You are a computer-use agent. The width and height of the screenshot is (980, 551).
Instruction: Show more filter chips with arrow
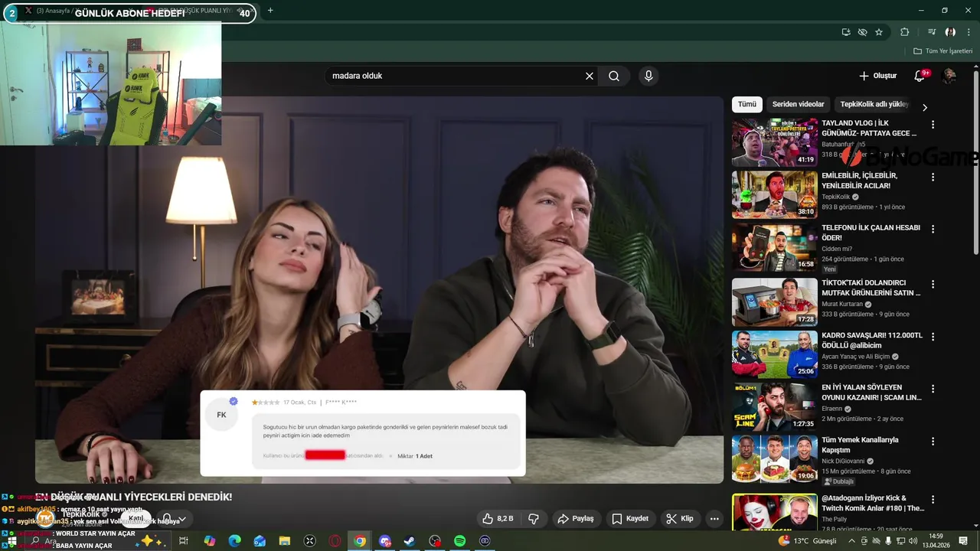coord(925,107)
